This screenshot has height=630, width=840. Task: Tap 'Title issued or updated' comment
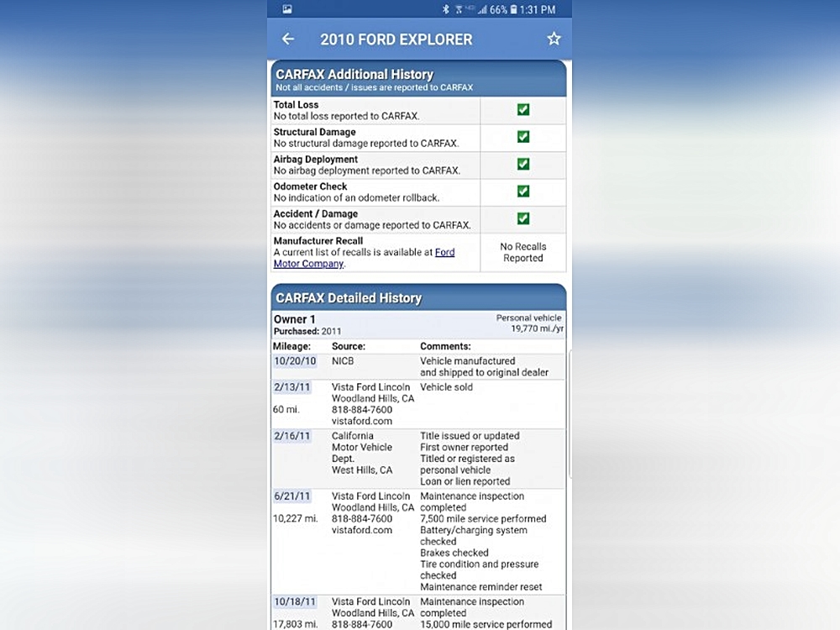470,436
